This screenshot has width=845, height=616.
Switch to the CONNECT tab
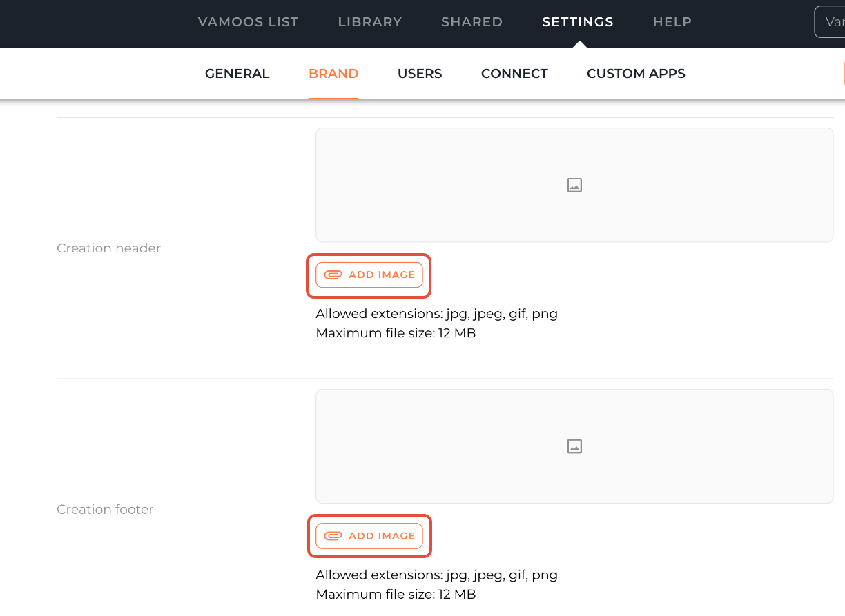tap(514, 73)
